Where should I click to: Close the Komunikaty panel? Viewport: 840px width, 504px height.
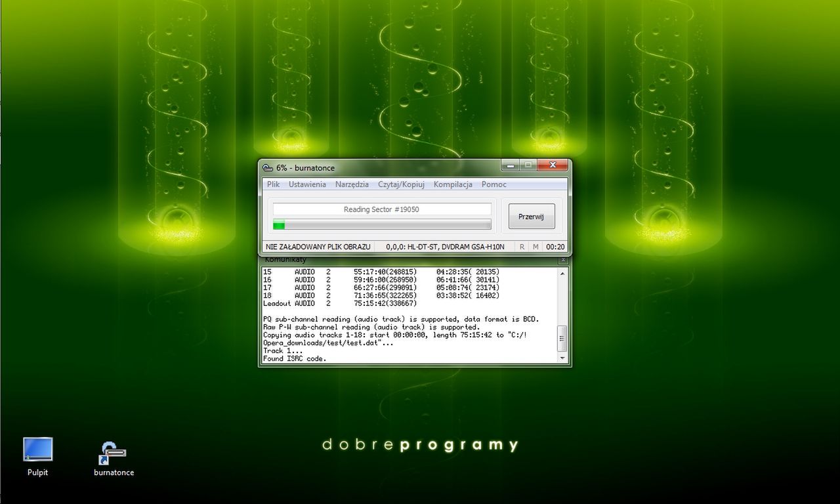pos(562,260)
